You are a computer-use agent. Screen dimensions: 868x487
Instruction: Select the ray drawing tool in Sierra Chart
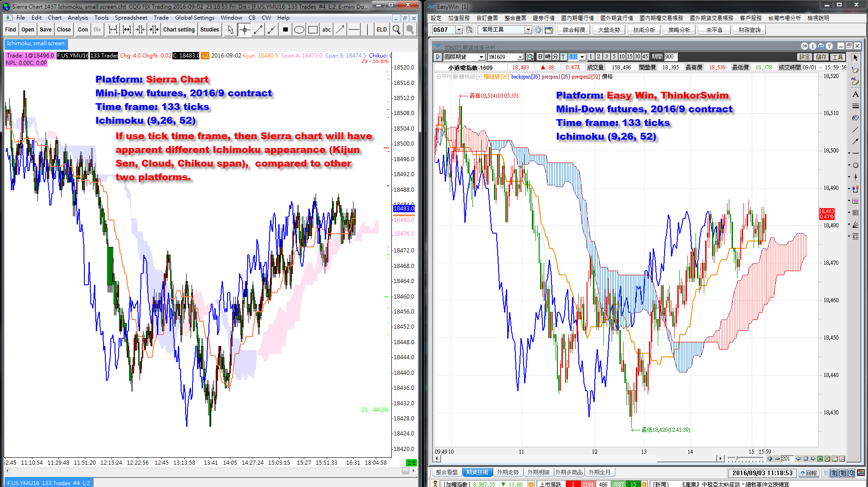[272, 30]
